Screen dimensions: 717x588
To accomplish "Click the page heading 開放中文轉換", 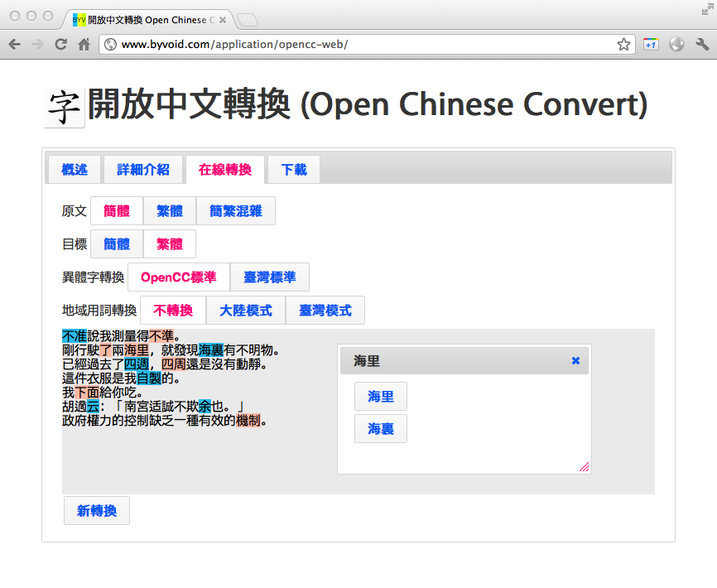I will 189,104.
